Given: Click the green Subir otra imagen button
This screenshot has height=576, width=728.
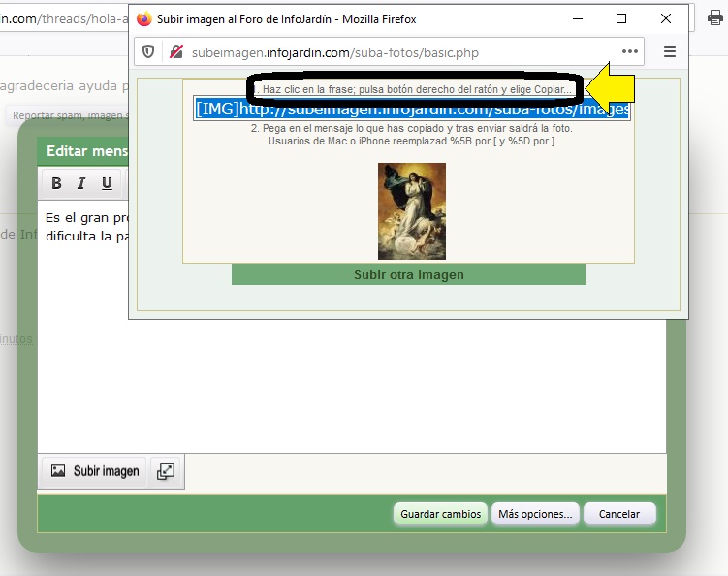Looking at the screenshot, I should [408, 274].
